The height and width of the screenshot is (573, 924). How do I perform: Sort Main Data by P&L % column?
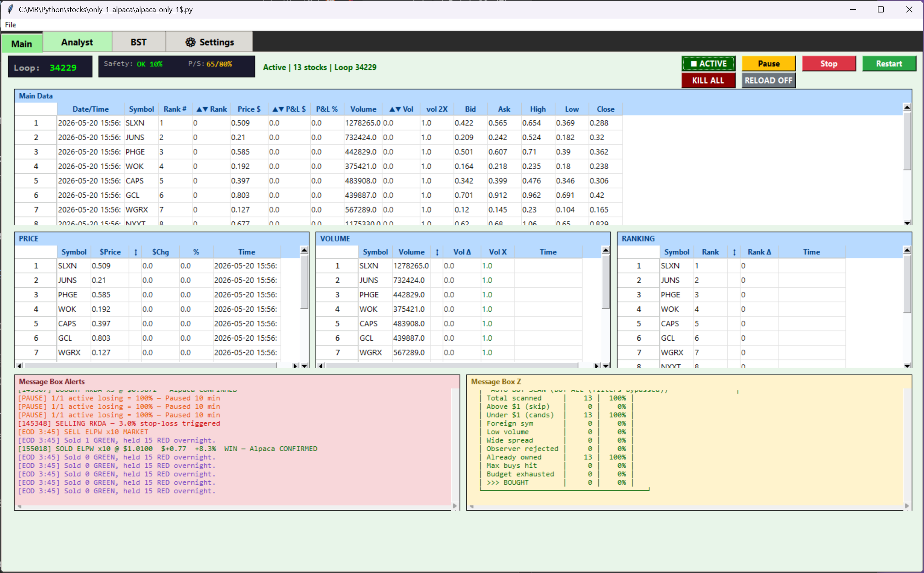coord(327,109)
